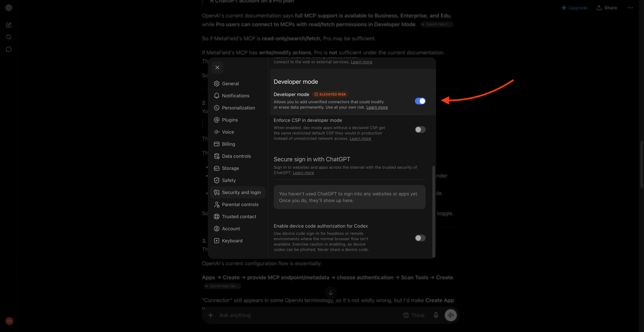Click the 'Trusted contact' sidebar label

(x=239, y=216)
